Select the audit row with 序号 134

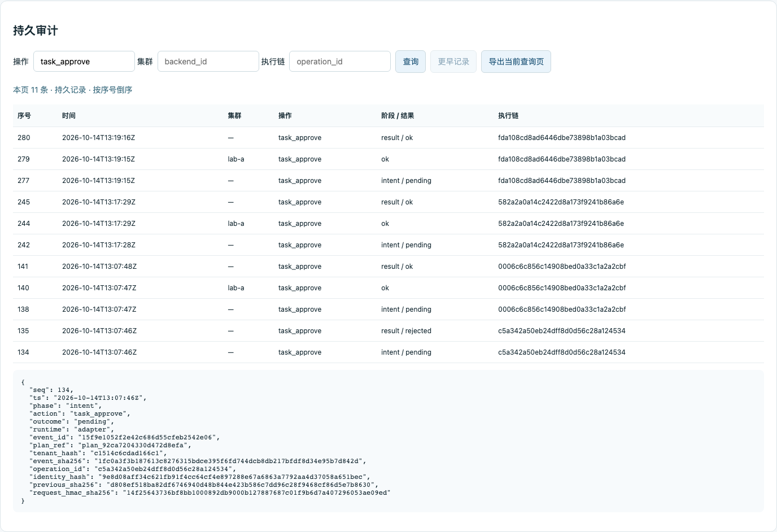pyautogui.click(x=388, y=352)
